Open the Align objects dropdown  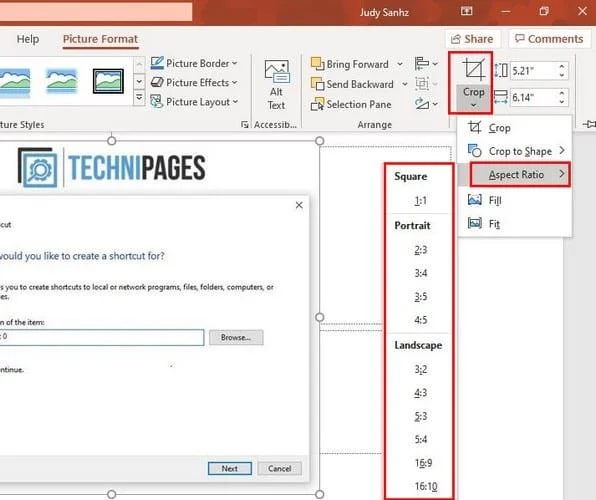coord(426,63)
